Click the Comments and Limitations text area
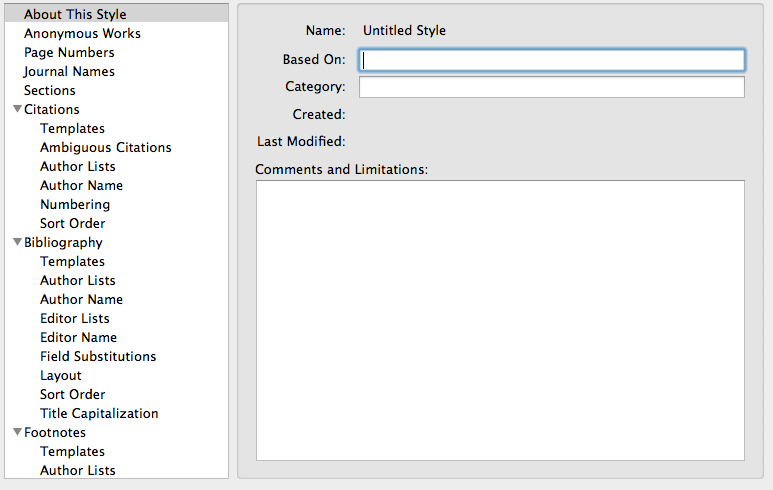 point(500,320)
